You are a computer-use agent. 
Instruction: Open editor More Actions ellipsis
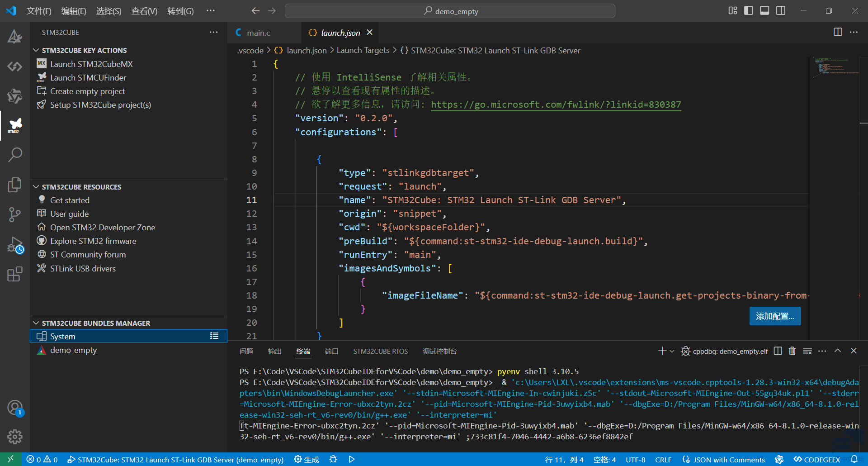pyautogui.click(x=854, y=32)
